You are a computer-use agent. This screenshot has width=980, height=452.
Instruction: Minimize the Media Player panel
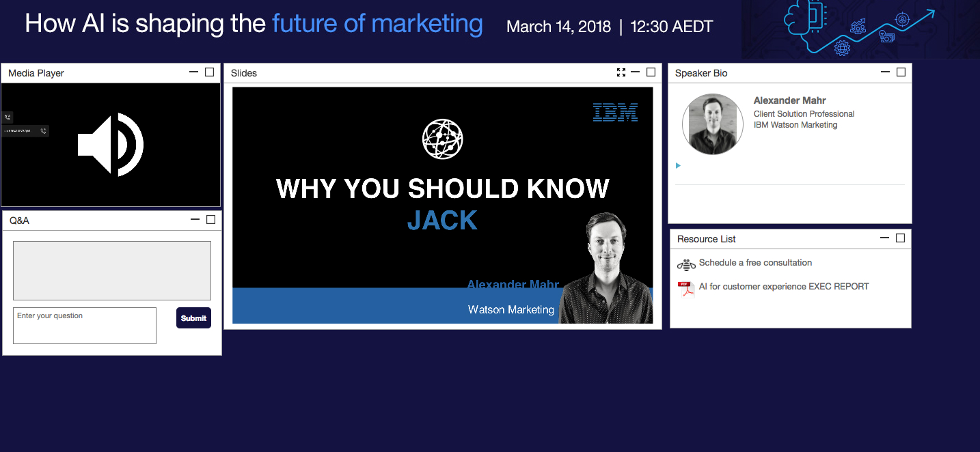pyautogui.click(x=194, y=72)
